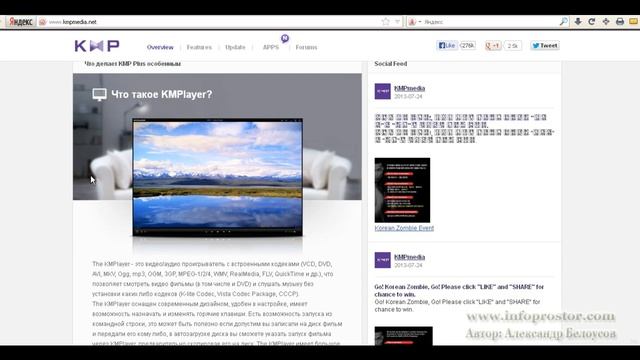
Task: Click the KMP logo
Action: coord(97,46)
